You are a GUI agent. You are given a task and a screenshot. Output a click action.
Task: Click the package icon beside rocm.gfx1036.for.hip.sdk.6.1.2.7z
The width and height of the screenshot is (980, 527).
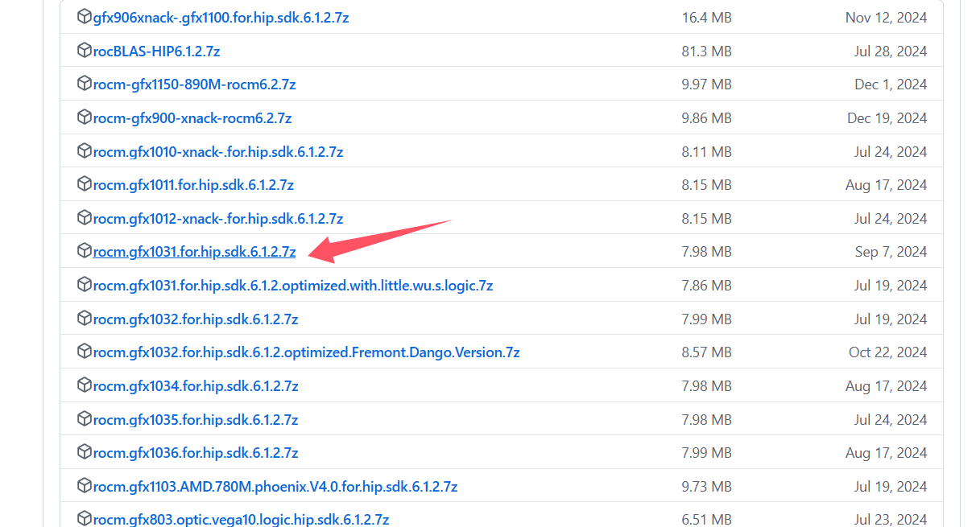[84, 452]
